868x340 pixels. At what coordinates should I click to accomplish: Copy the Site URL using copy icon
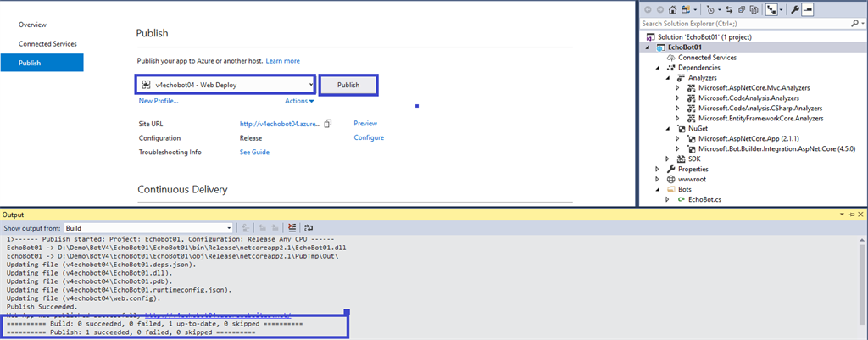click(328, 124)
